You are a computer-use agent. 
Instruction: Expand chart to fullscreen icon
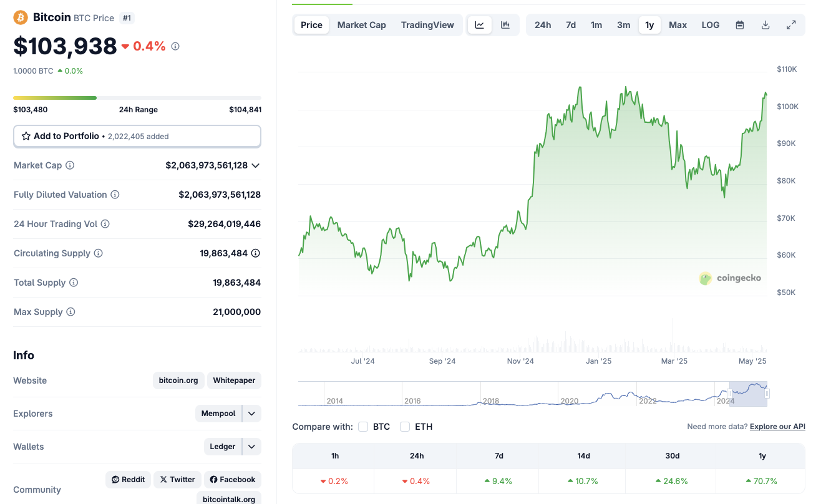point(791,25)
